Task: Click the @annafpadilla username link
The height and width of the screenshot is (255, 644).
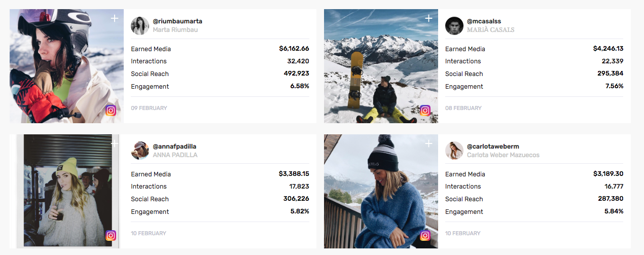Action: point(174,147)
